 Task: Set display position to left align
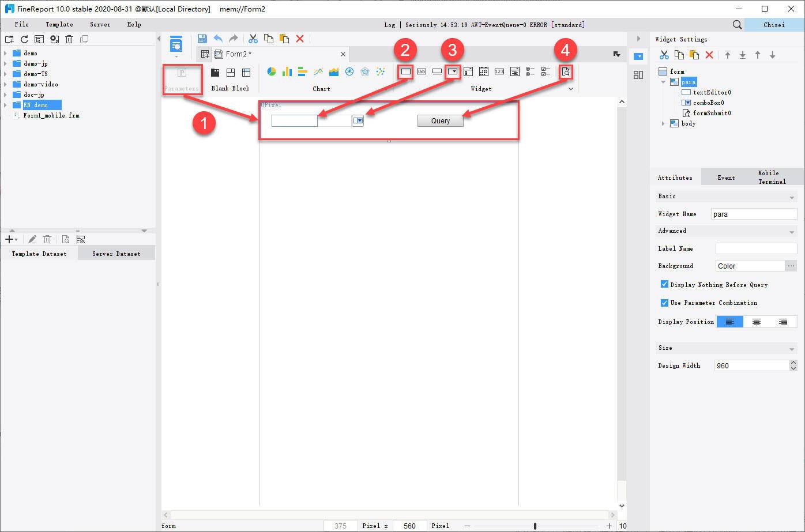730,322
